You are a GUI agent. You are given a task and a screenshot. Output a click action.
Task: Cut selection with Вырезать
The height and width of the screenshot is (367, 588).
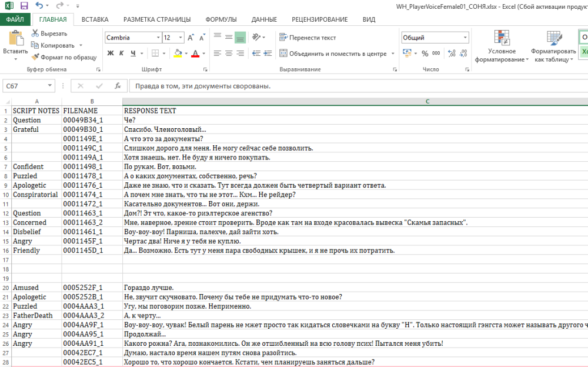(x=49, y=34)
